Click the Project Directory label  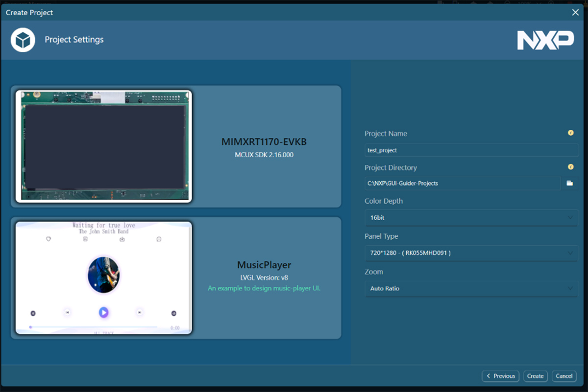coord(391,167)
